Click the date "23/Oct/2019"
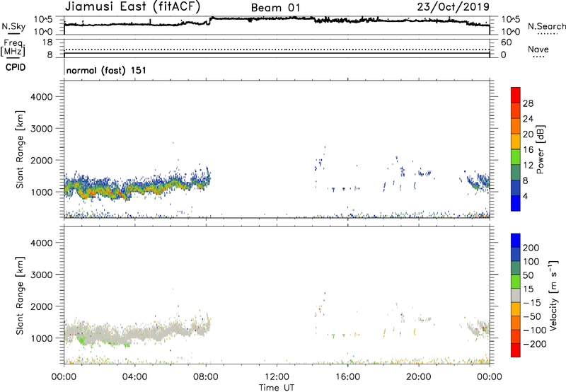This screenshot has width=566, height=392. click(x=454, y=6)
